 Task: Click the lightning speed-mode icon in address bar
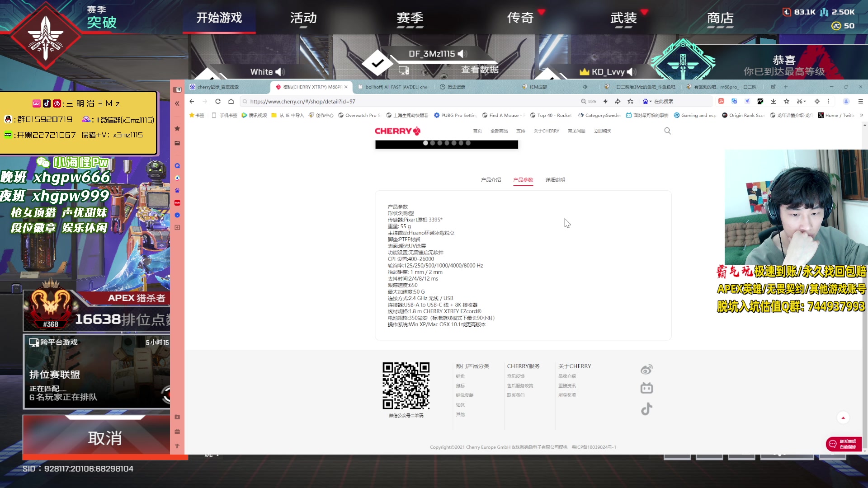605,102
